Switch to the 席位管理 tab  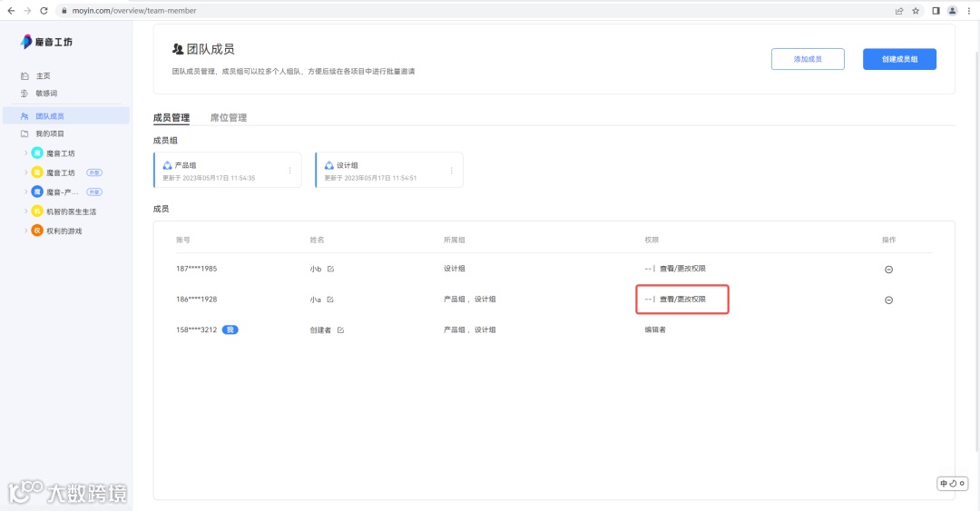click(x=228, y=117)
